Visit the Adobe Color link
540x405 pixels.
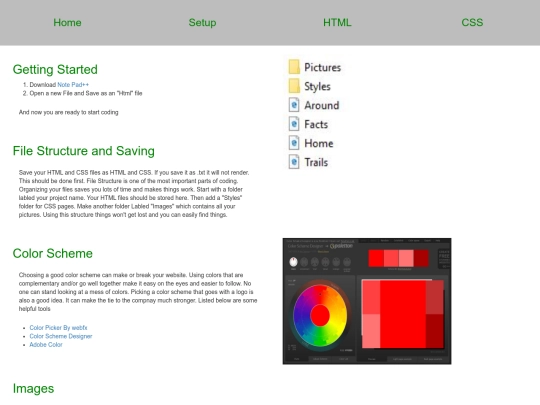(x=46, y=345)
